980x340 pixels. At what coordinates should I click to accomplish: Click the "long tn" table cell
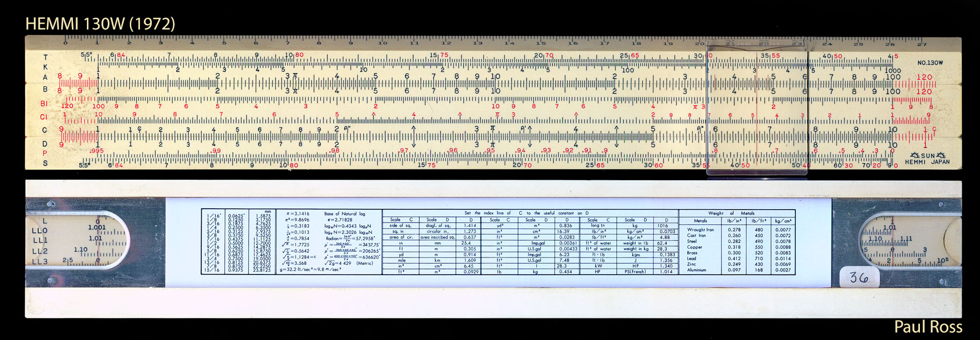(x=598, y=225)
